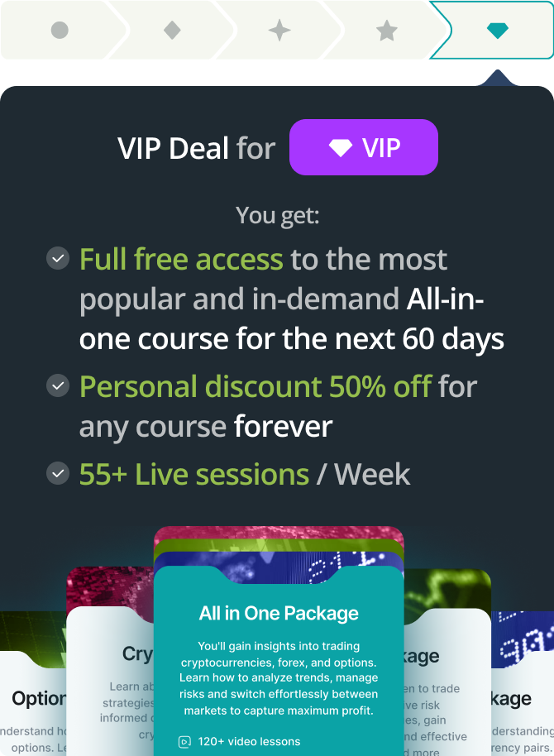Click checkmark beside Full free access
Image resolution: width=554 pixels, height=756 pixels.
(x=58, y=258)
